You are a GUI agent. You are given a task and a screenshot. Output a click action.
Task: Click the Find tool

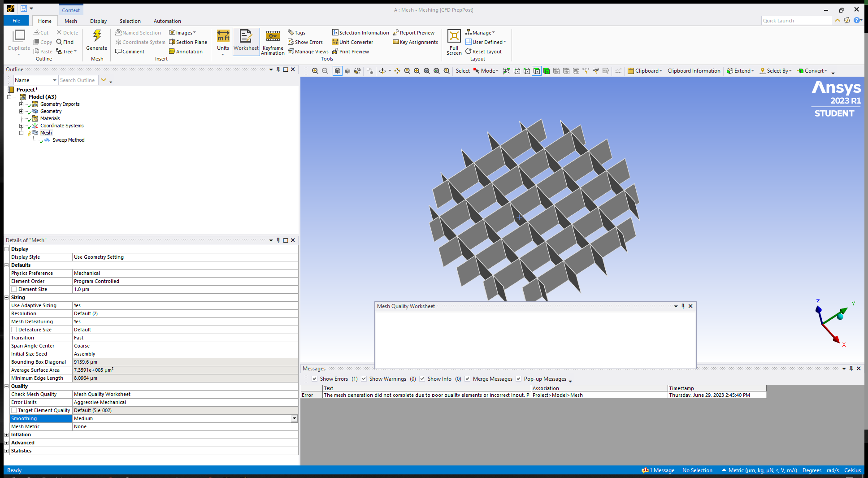point(65,42)
